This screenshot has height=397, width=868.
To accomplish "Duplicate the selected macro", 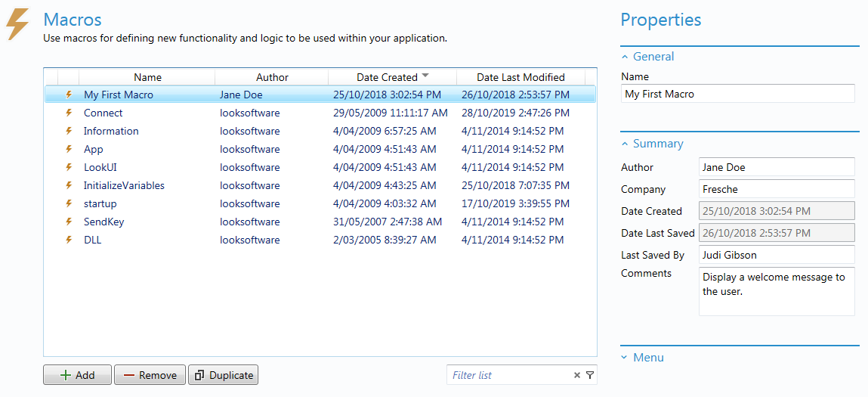I will click(x=223, y=375).
